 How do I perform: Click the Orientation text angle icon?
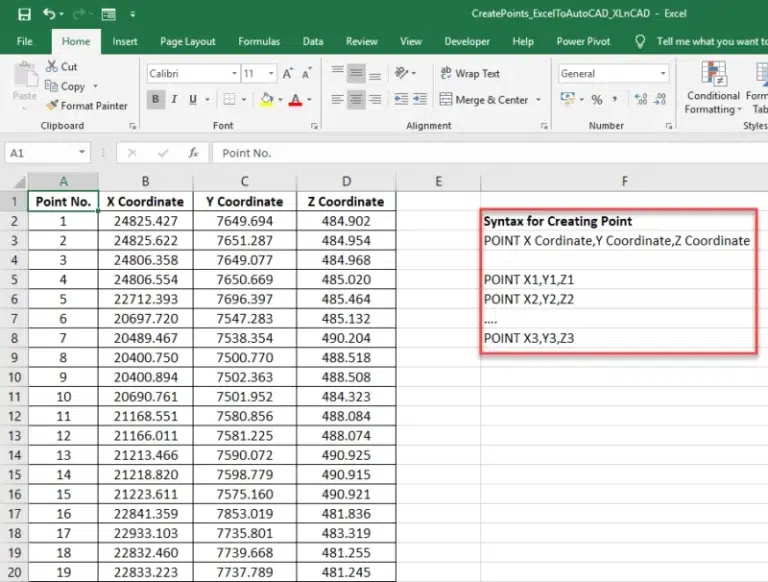coord(401,73)
